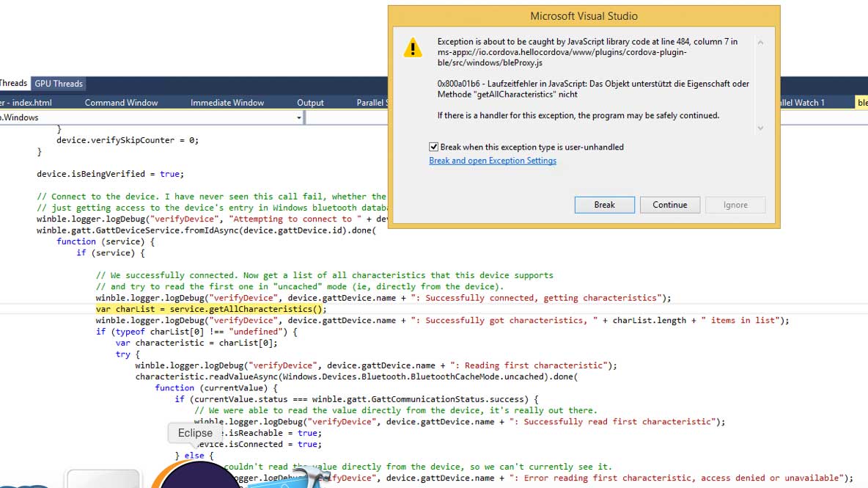
Task: Click the comment 'We successfully connected' line
Action: tap(324, 275)
